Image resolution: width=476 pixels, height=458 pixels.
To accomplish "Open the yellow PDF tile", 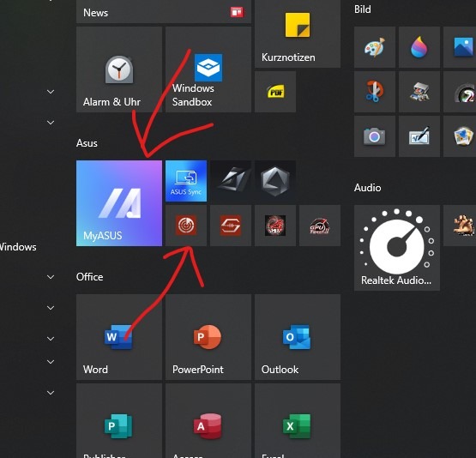I will click(x=275, y=92).
